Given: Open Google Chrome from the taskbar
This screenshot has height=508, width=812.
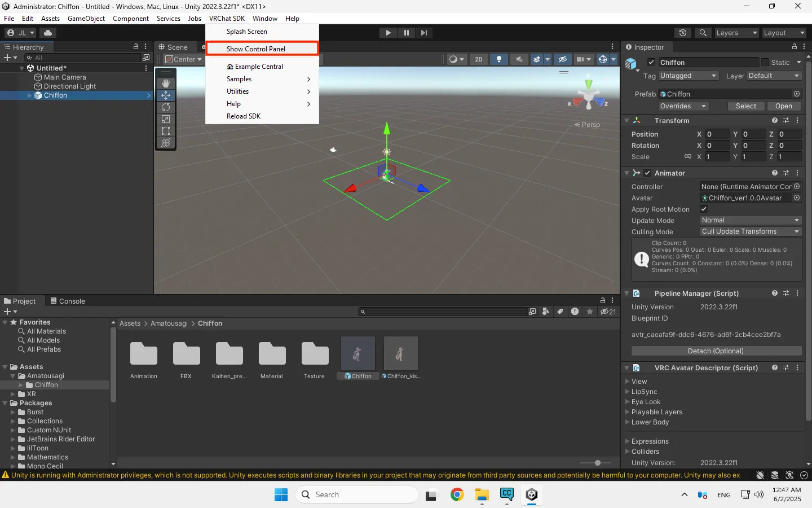Looking at the screenshot, I should coord(457,495).
